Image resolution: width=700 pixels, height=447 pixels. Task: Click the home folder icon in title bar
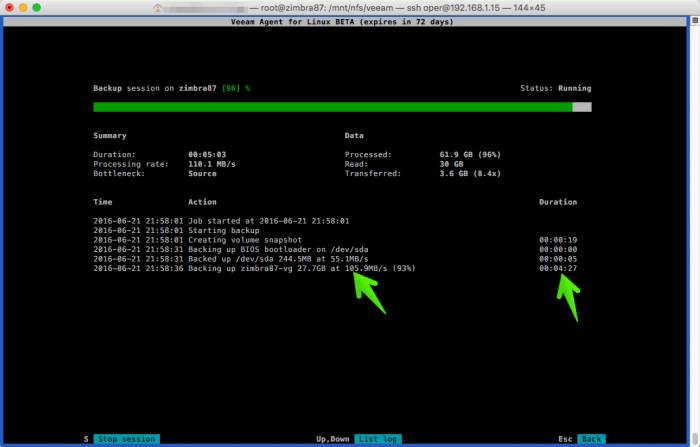(x=158, y=8)
